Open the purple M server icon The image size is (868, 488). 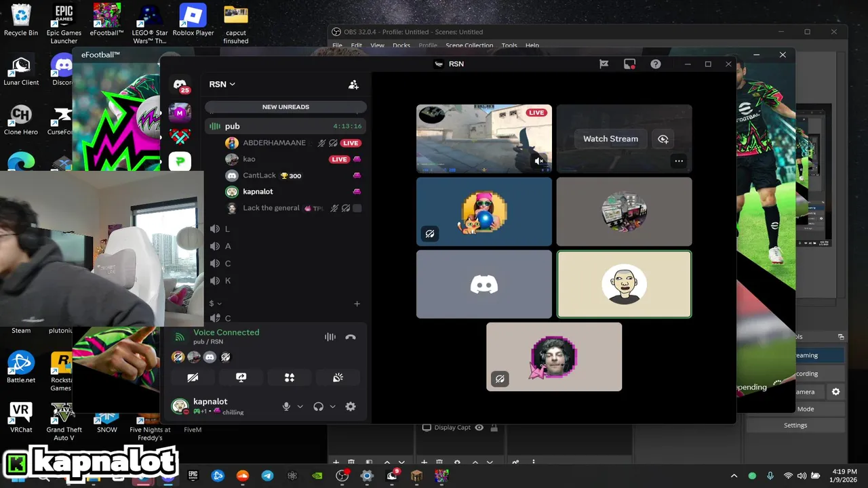180,113
